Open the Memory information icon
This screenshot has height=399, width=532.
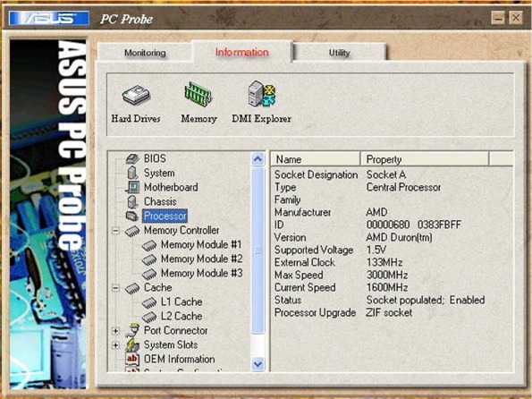tap(198, 95)
